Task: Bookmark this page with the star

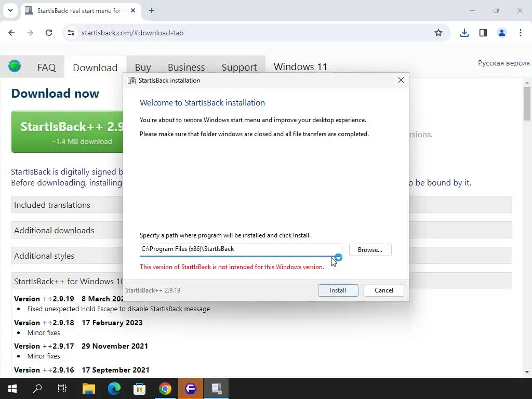Action: pyautogui.click(x=438, y=33)
